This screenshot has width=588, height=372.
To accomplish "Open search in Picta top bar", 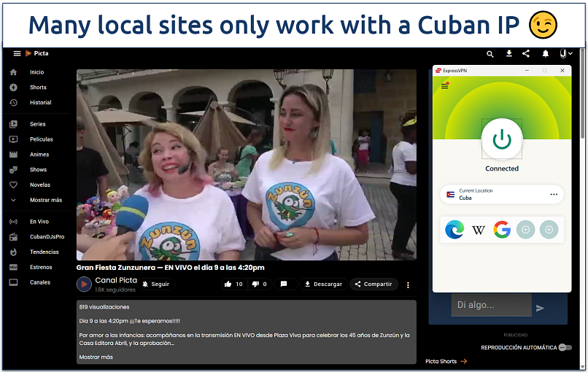I will pyautogui.click(x=490, y=54).
